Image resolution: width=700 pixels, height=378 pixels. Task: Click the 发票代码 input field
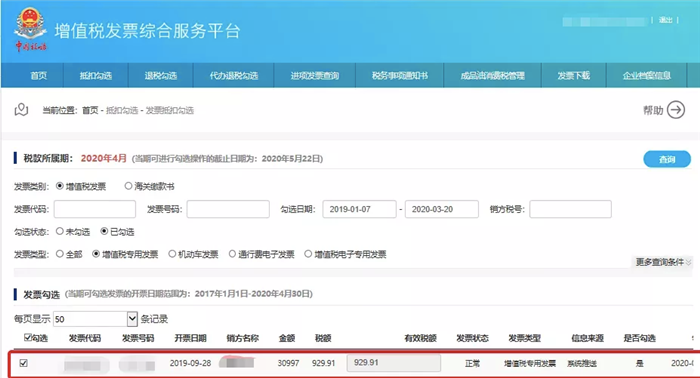click(95, 209)
